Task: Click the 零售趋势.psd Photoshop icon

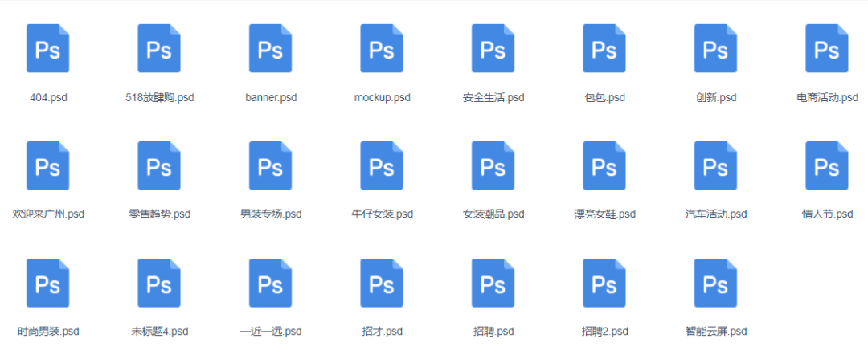Action: [x=159, y=165]
